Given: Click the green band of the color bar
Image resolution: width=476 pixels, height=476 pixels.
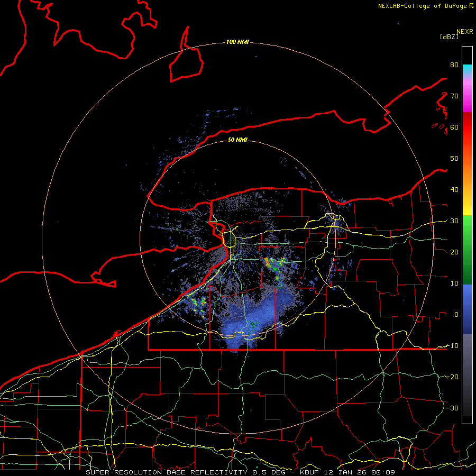Looking at the screenshot, I should click(x=467, y=250).
